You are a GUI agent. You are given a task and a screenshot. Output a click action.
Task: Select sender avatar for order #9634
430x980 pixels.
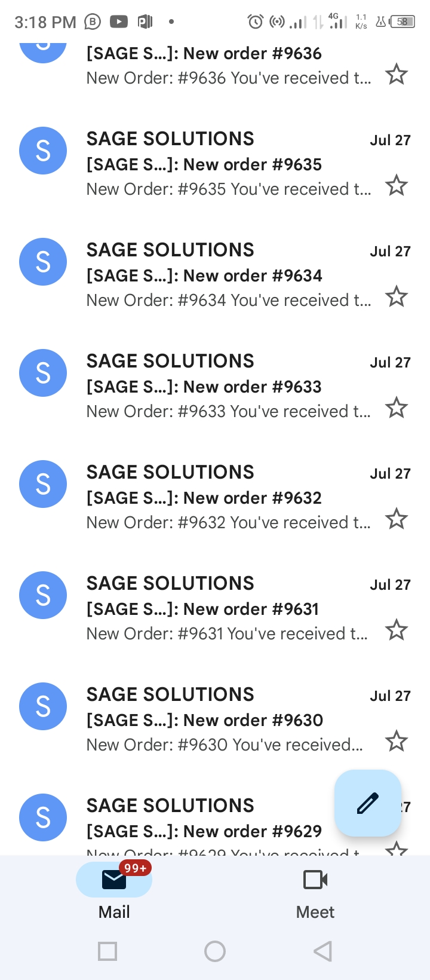point(43,262)
